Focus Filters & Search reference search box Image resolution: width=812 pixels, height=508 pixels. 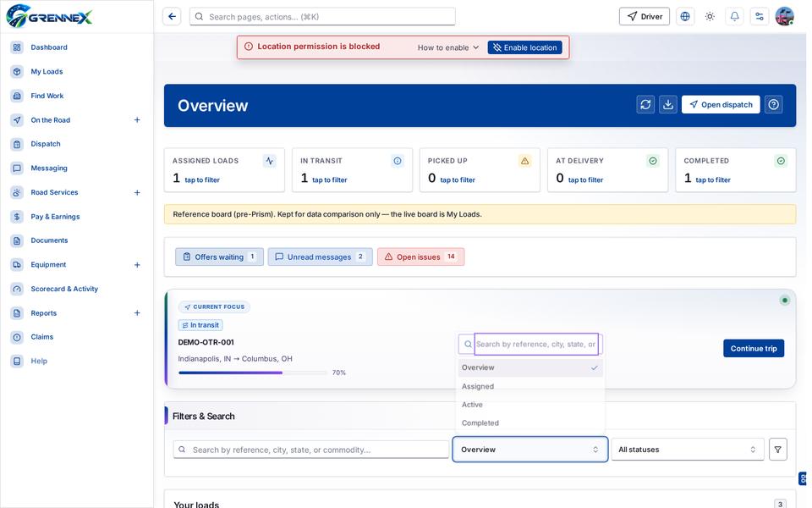click(310, 450)
